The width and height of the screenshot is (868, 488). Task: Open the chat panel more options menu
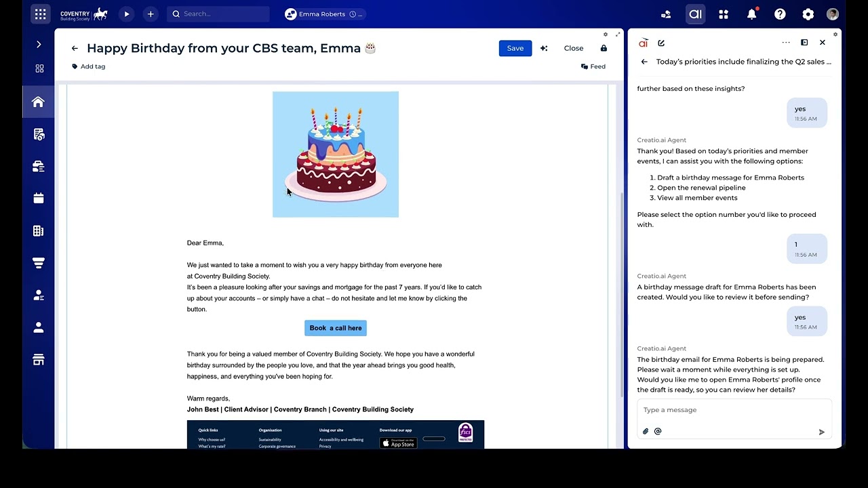(786, 43)
